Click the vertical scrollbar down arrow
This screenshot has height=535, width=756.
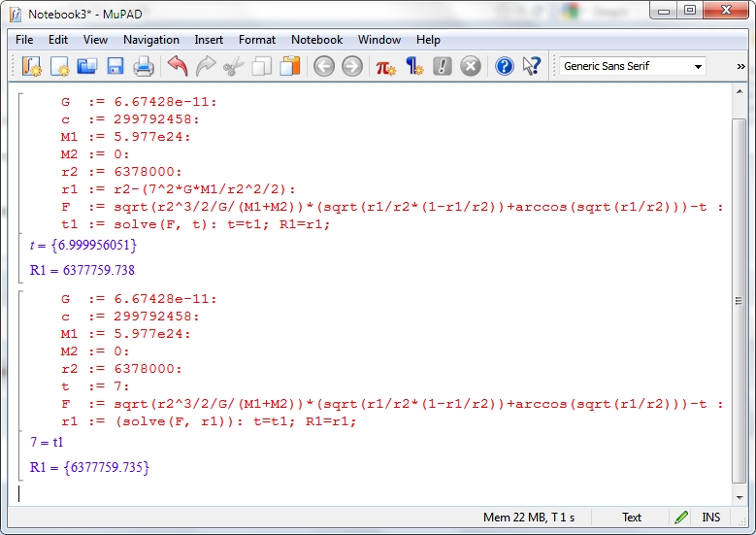pyautogui.click(x=740, y=494)
